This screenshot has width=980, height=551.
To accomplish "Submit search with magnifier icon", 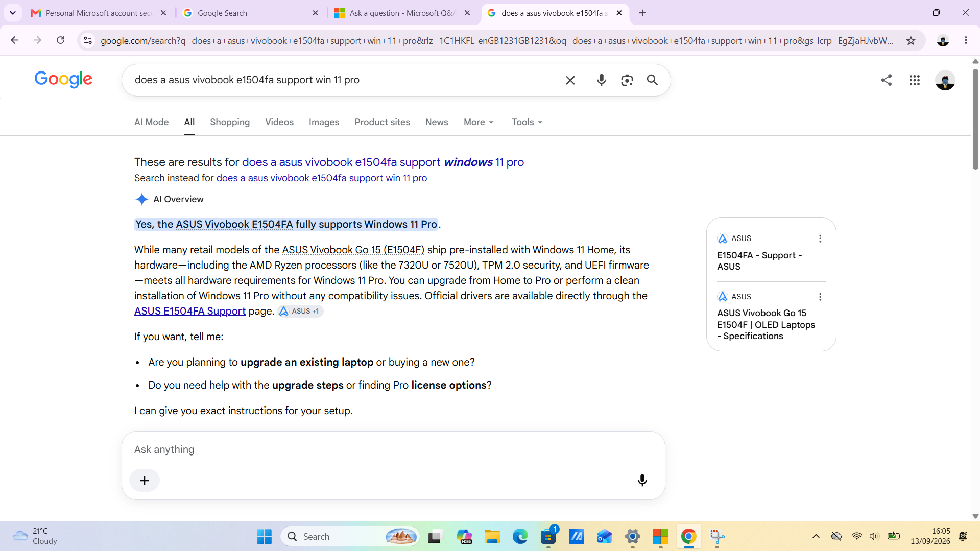I will tap(652, 80).
